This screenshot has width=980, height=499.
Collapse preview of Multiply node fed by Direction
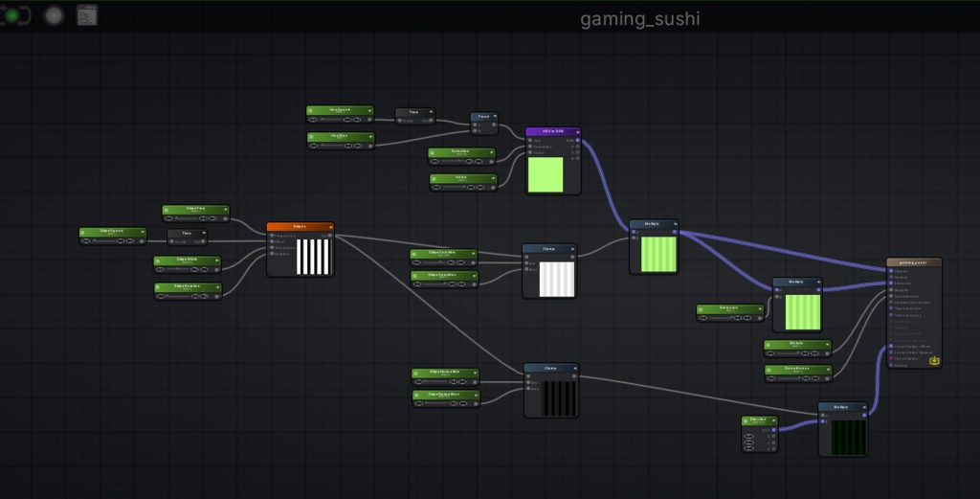pyautogui.click(x=864, y=407)
